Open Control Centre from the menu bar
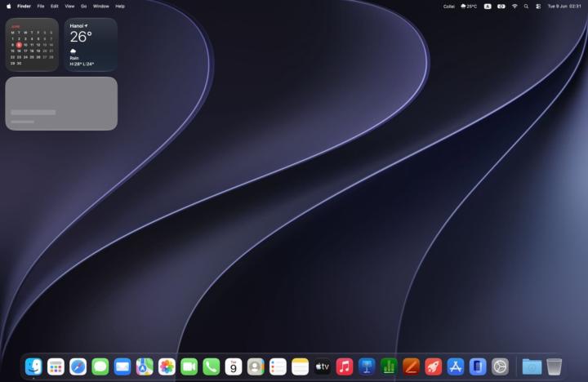The height and width of the screenshot is (382, 588). click(x=538, y=7)
